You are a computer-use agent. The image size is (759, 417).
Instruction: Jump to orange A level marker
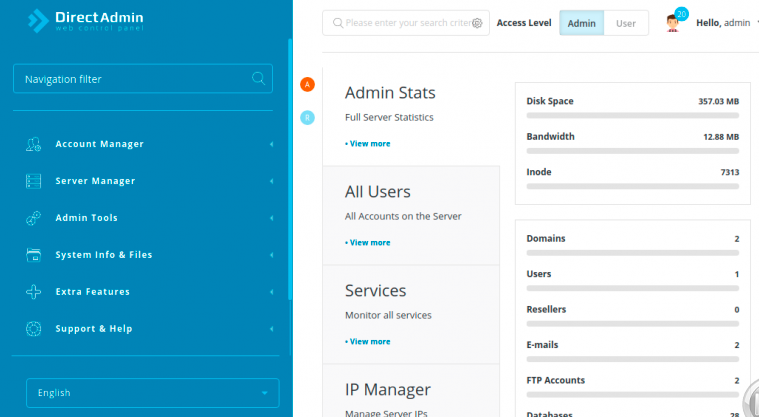308,84
